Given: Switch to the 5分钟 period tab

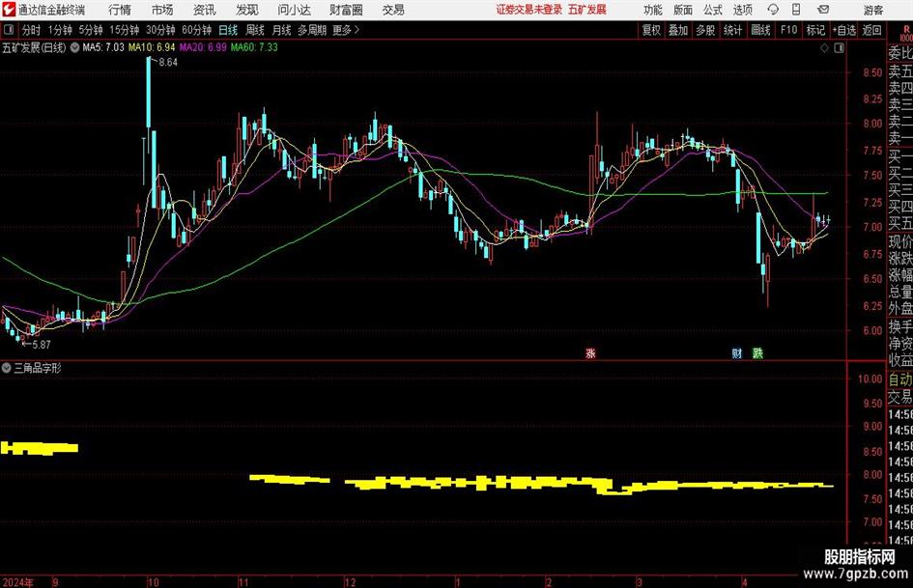Looking at the screenshot, I should (x=90, y=30).
